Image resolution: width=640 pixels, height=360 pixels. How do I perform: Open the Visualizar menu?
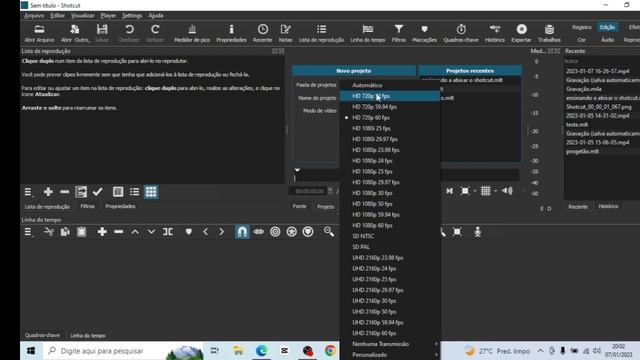click(x=82, y=16)
